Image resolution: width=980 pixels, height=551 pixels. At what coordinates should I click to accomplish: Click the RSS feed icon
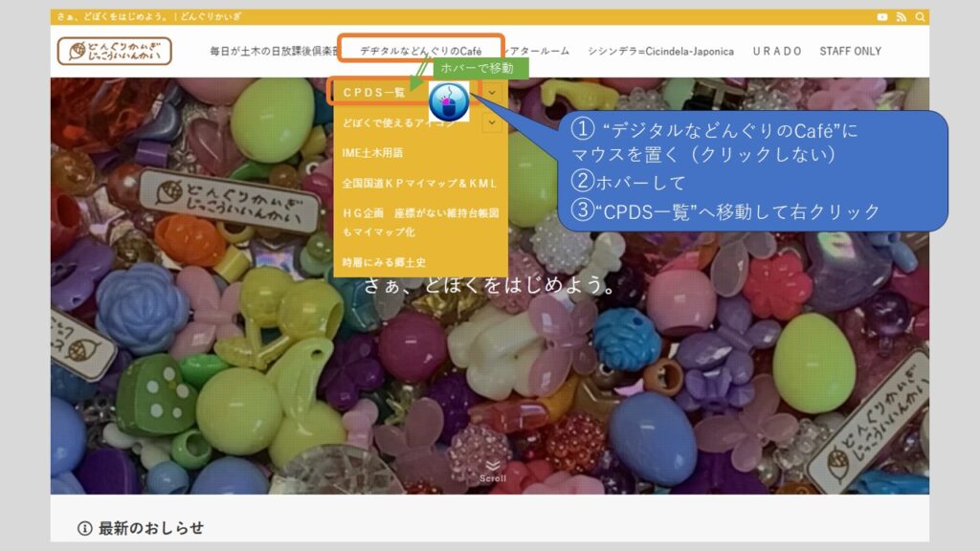[x=902, y=17]
